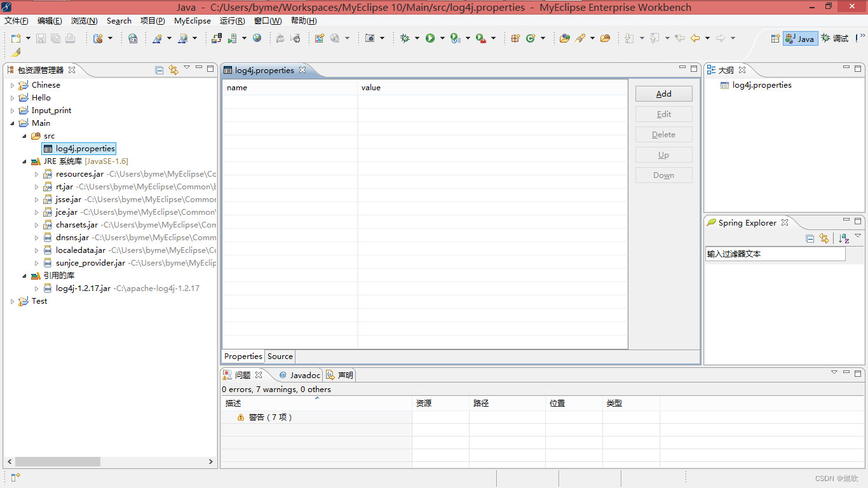Toggle Link with Editor in Spring Explorer
The width and height of the screenshot is (868, 488).
824,238
